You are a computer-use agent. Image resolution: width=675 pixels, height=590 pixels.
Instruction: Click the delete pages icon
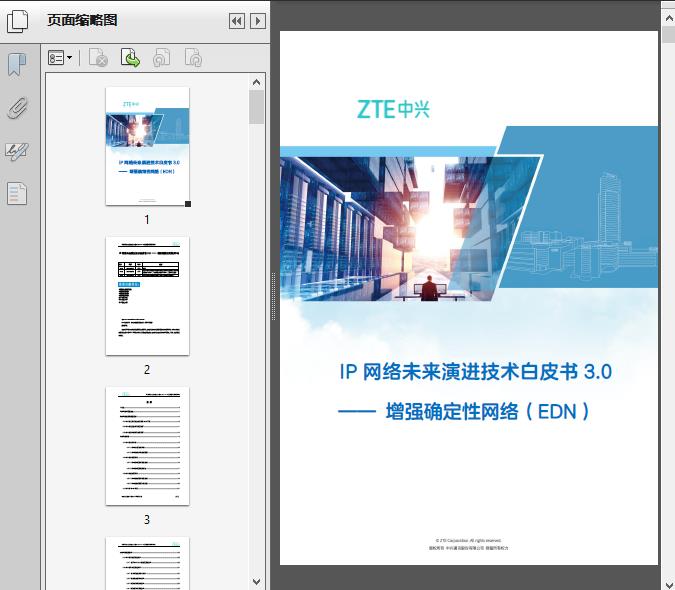98,59
